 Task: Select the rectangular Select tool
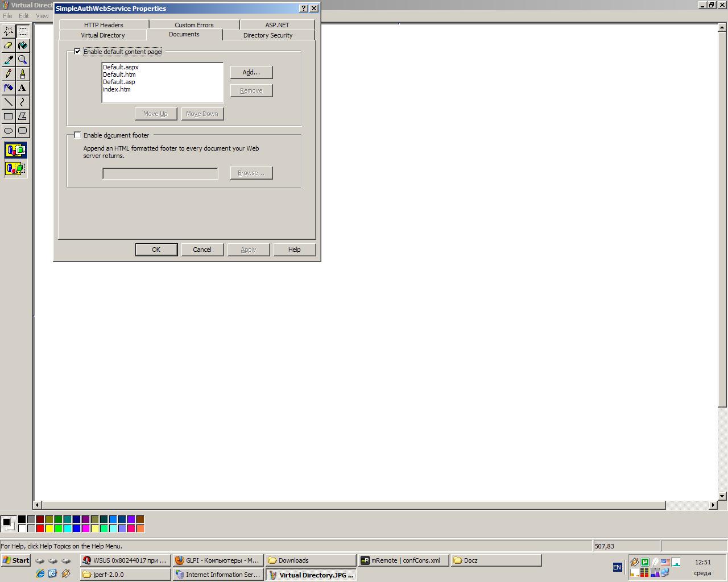(23, 31)
